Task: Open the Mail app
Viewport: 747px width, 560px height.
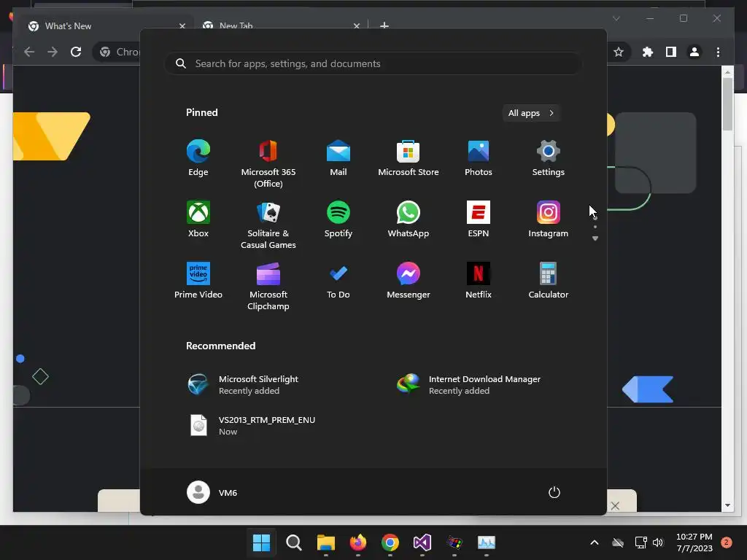Action: (x=338, y=158)
